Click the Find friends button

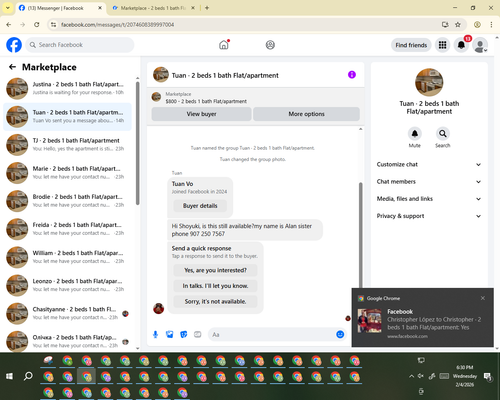[411, 45]
